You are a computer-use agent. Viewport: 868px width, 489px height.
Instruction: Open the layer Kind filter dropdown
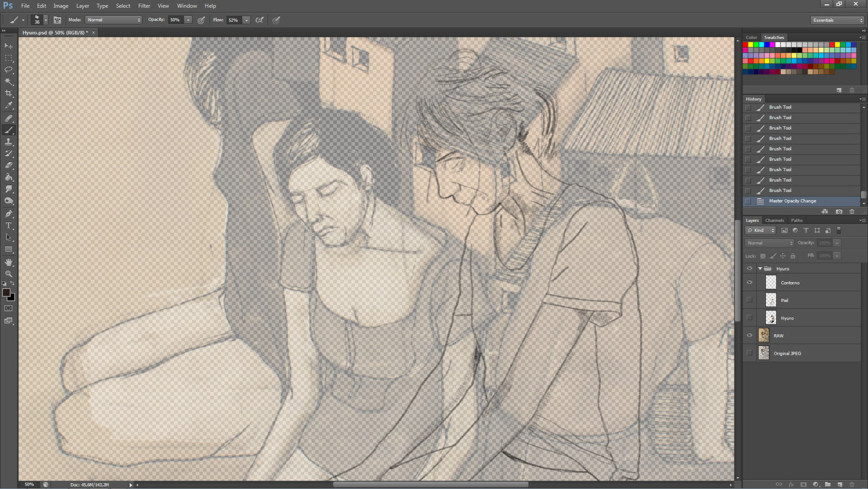point(761,230)
